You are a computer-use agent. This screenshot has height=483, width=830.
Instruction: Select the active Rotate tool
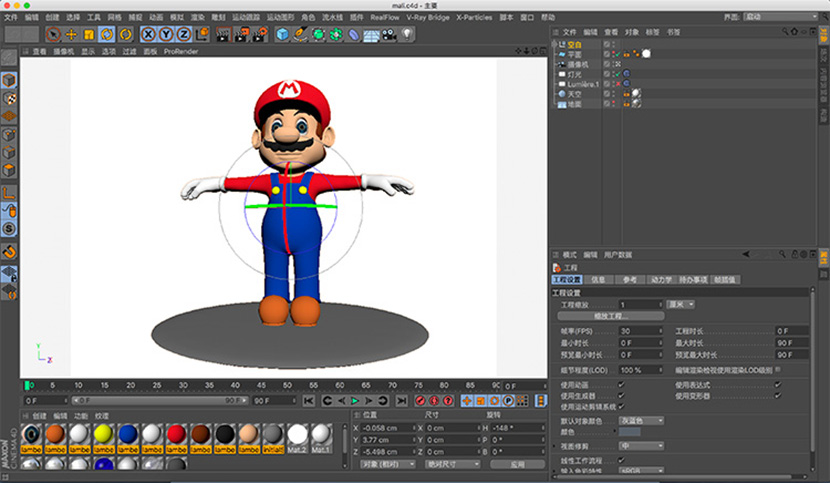pyautogui.click(x=107, y=34)
